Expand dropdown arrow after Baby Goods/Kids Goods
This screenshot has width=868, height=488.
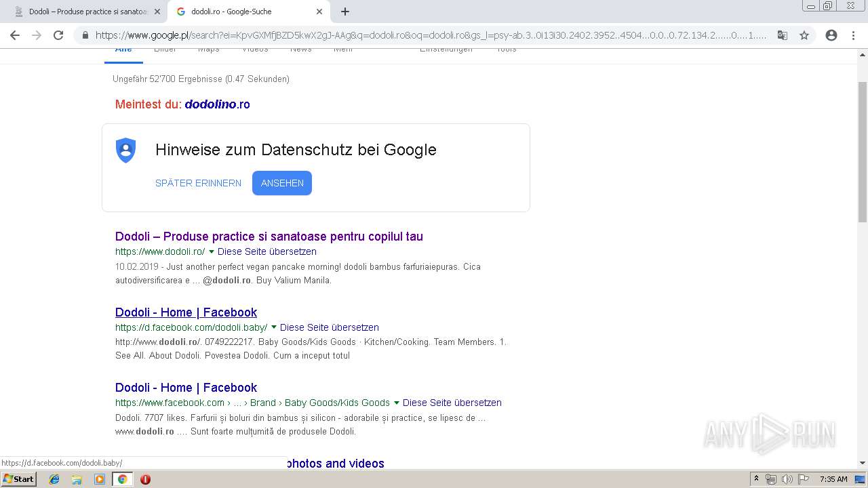click(397, 403)
